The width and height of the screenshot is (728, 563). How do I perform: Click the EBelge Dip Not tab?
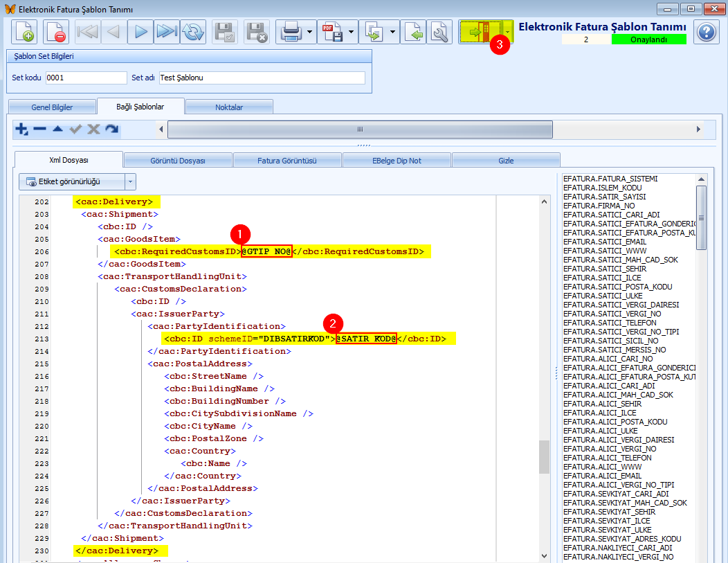tap(397, 160)
